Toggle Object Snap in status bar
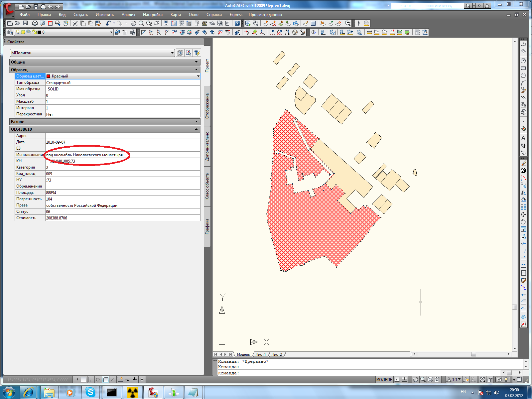Viewport: 532px width, 399px height. tap(105, 379)
